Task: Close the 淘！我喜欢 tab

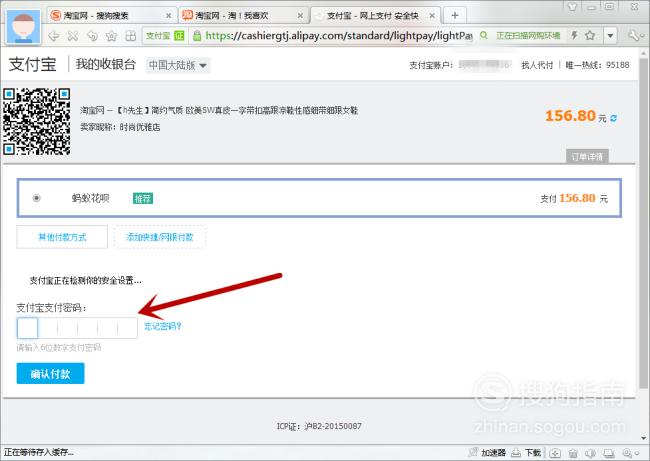Action: point(300,16)
